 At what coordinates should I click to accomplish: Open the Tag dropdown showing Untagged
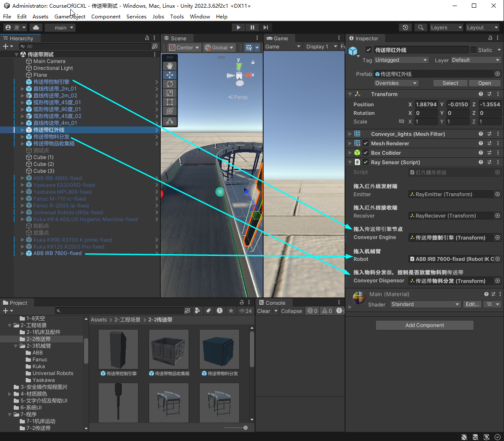point(401,60)
